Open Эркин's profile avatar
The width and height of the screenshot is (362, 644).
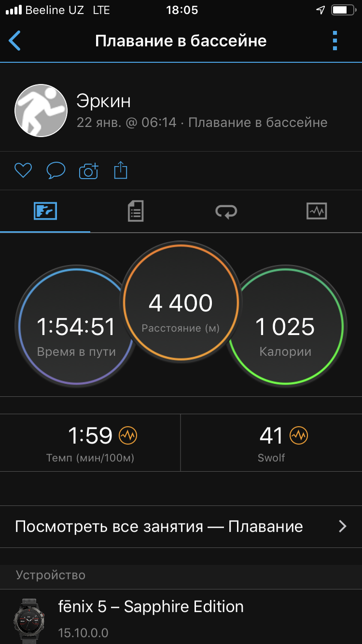pyautogui.click(x=41, y=111)
